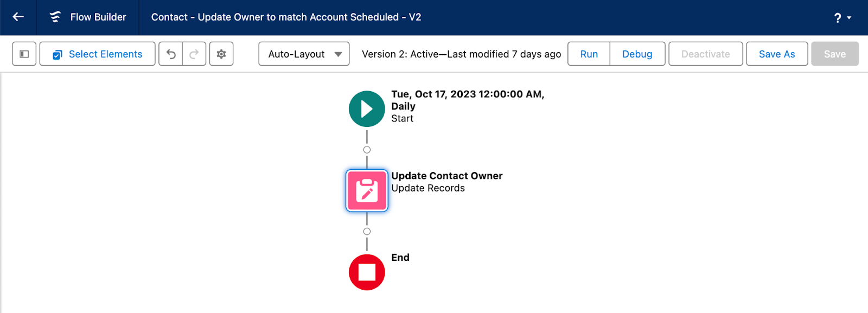The width and height of the screenshot is (868, 313).
Task: Click the Flow Builder label
Action: tap(98, 17)
